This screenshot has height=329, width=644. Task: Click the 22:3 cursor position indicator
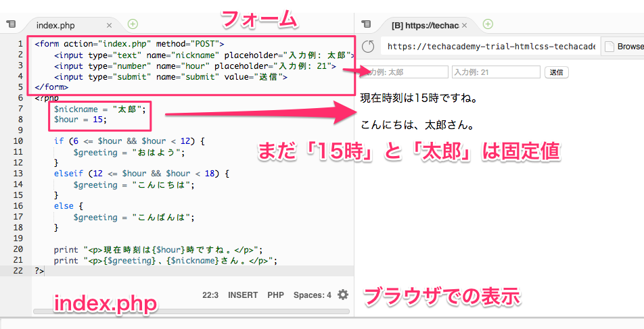[210, 295]
